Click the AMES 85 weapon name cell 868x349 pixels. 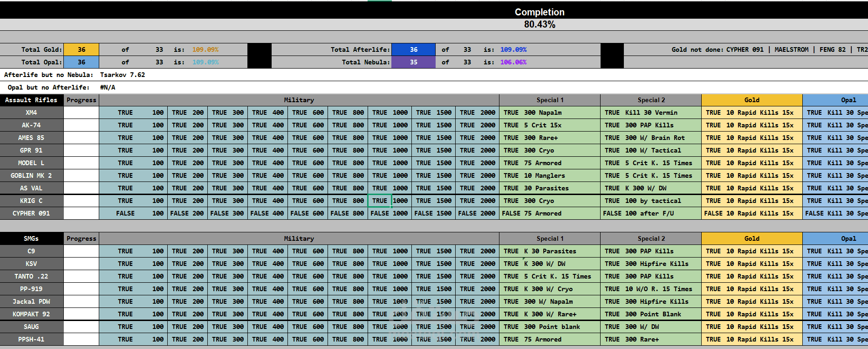(x=32, y=138)
